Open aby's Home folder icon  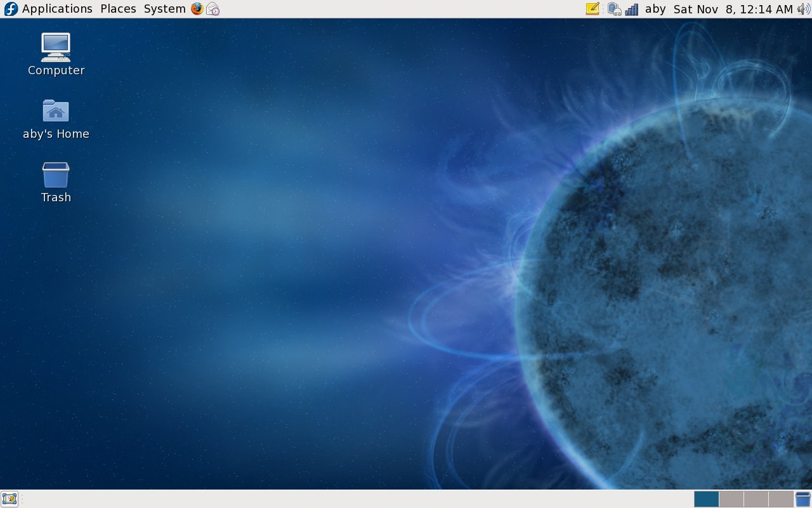(x=56, y=110)
